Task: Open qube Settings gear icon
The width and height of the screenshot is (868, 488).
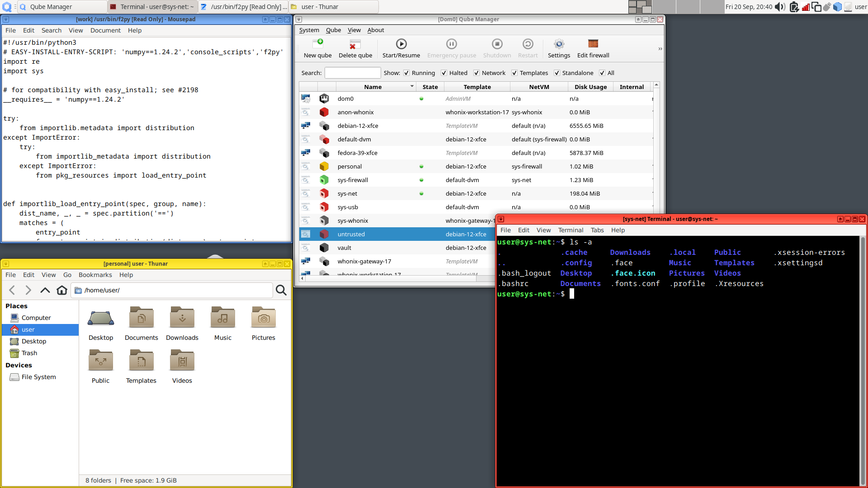Action: point(559,44)
